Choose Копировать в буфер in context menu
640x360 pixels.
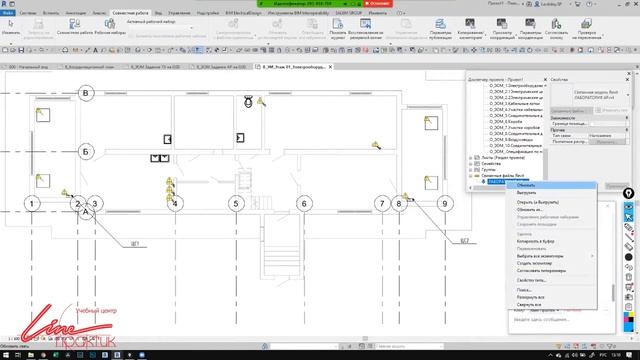[x=551, y=241]
